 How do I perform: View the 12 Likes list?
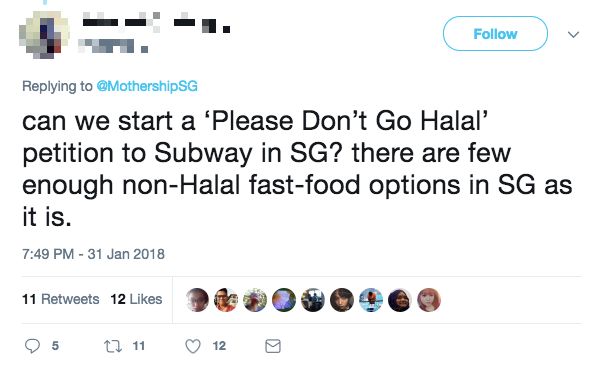point(136,299)
